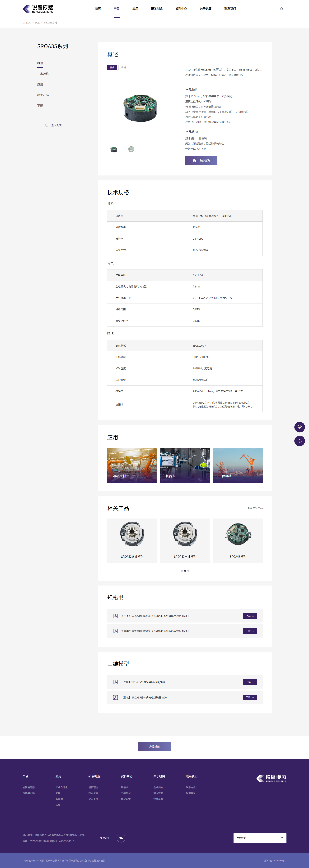This screenshot has height=868, width=309.
Task: Open the 资料中心 menu item
Action: pos(181,9)
